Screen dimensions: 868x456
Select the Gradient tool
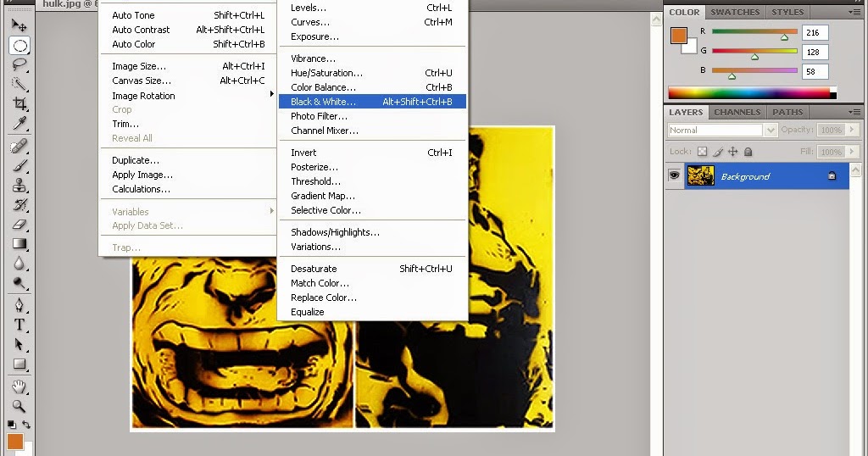click(x=19, y=243)
